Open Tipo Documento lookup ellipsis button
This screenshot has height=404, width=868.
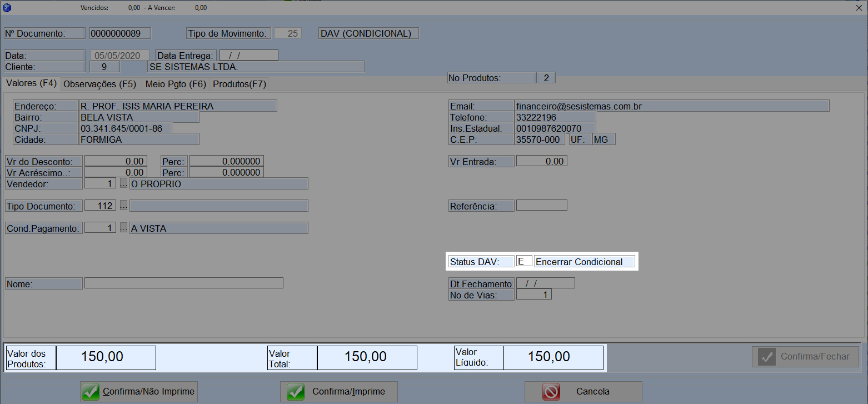(x=123, y=206)
